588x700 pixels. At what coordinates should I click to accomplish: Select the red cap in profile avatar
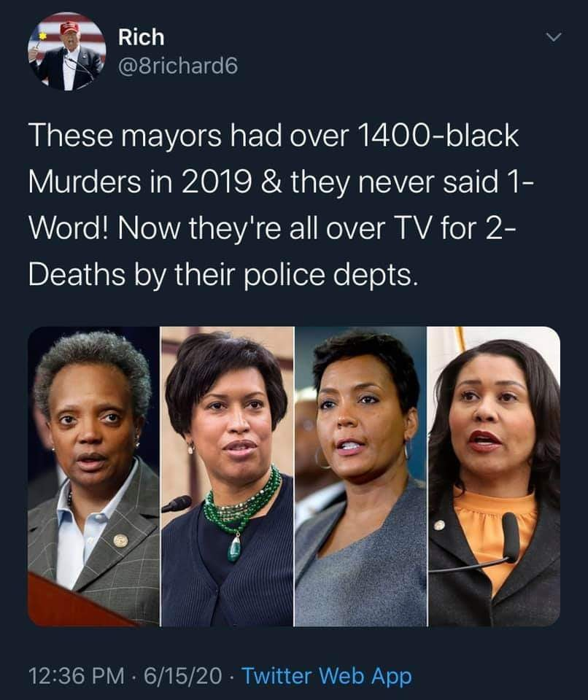(x=69, y=28)
